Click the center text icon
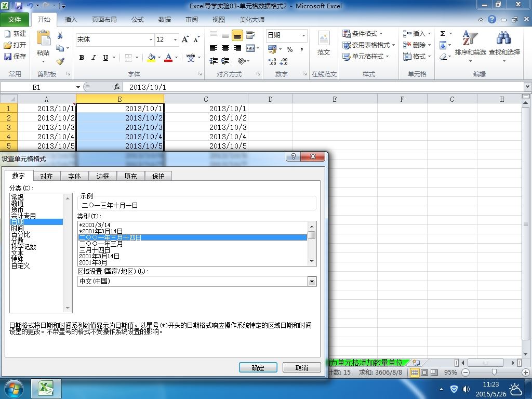Image resolution: width=532 pixels, height=399 pixels. pos(225,48)
